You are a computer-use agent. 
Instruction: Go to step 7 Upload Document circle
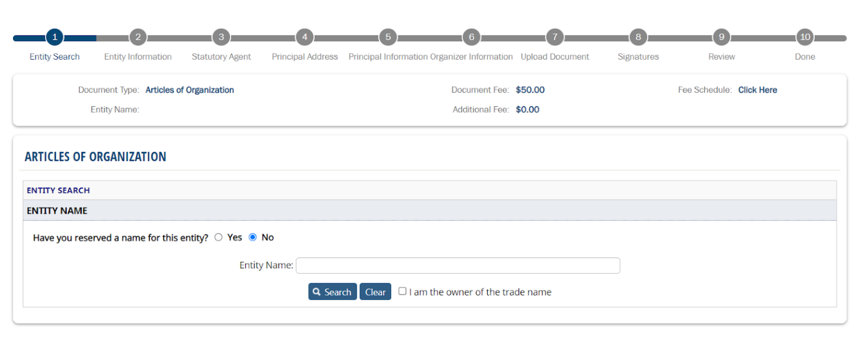[x=555, y=37]
